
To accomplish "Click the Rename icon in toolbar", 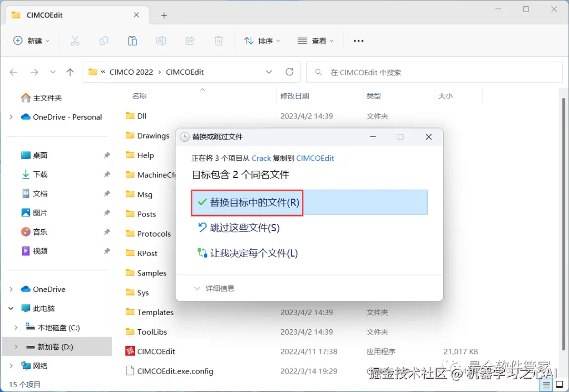I will [x=161, y=41].
